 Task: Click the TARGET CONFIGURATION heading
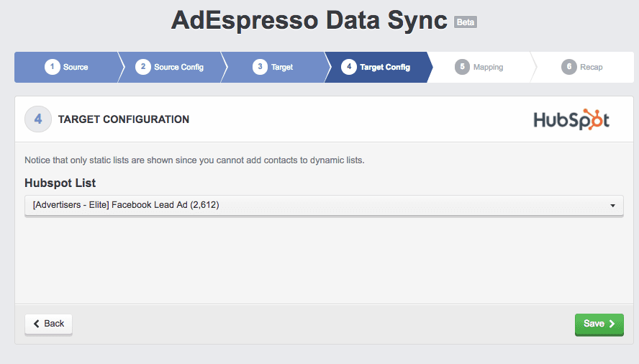click(124, 119)
